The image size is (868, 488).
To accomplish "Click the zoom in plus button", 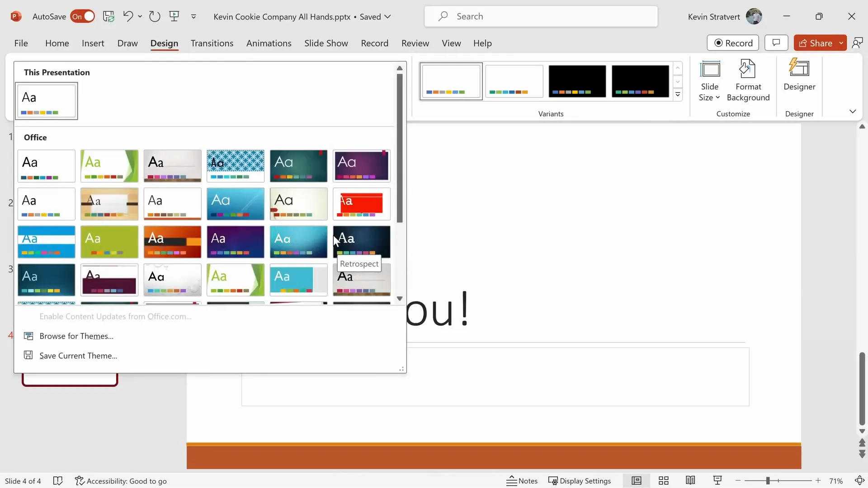I will (818, 481).
